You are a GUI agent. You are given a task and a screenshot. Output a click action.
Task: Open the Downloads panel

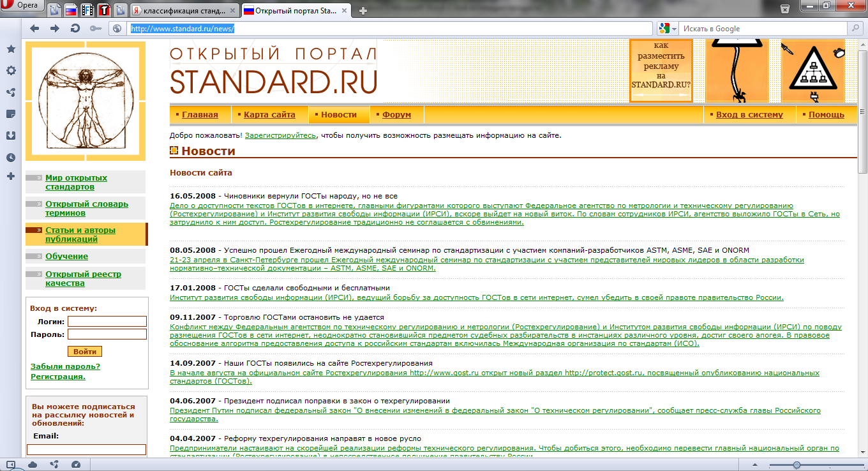[11, 136]
